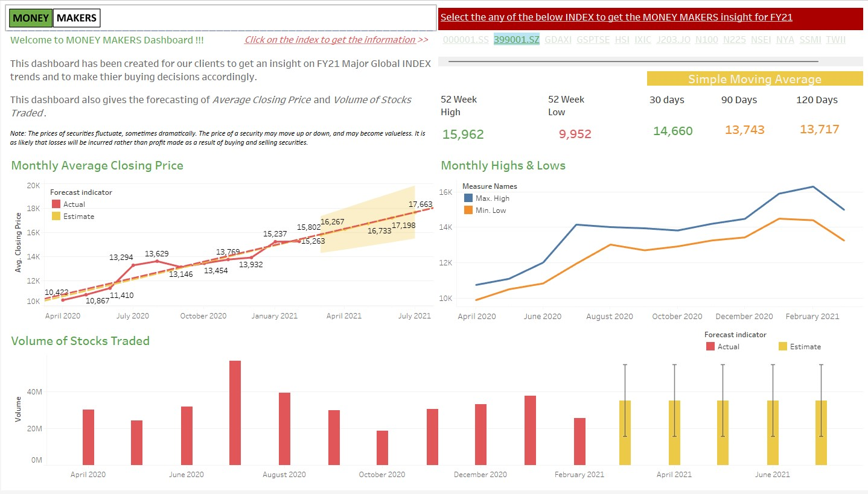Select the SSMI index tab
Screen dimensions: 868x494
coord(811,40)
